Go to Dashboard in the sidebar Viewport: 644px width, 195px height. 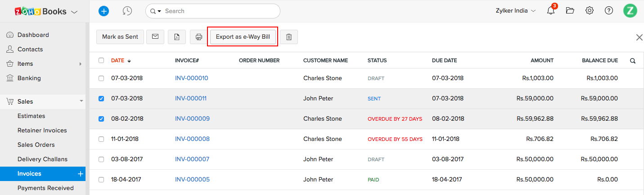[x=33, y=35]
